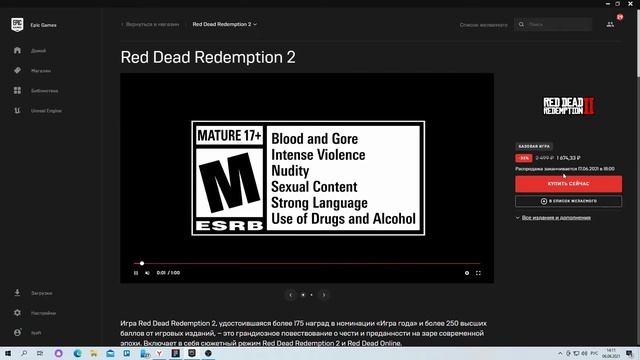The width and height of the screenshot is (640, 360).
Task: Open Downloads via the download arrow icon
Action: [x=17, y=293]
